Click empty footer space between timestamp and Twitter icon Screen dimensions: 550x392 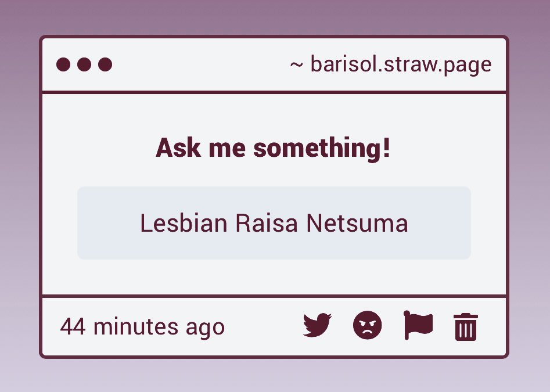click(263, 327)
